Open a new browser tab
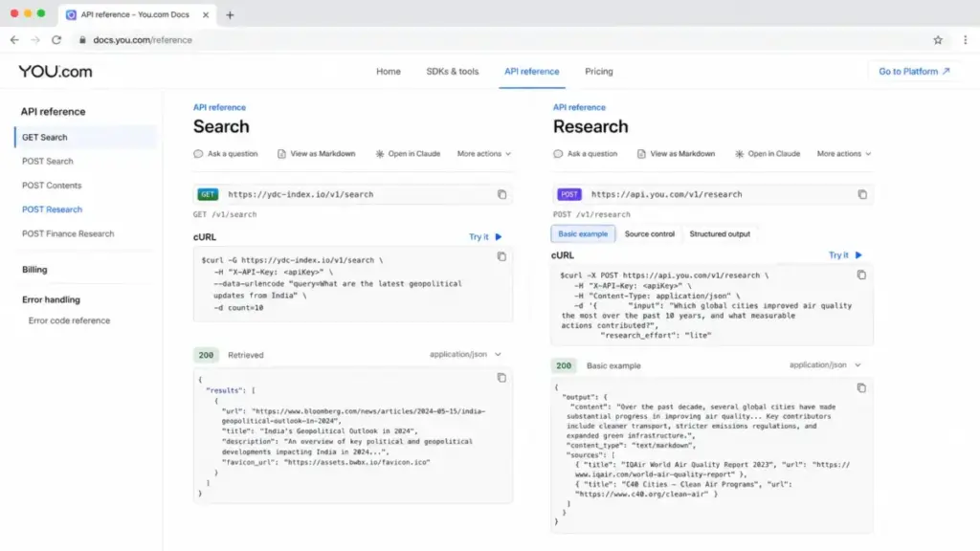This screenshot has height=551, width=980. [x=230, y=15]
